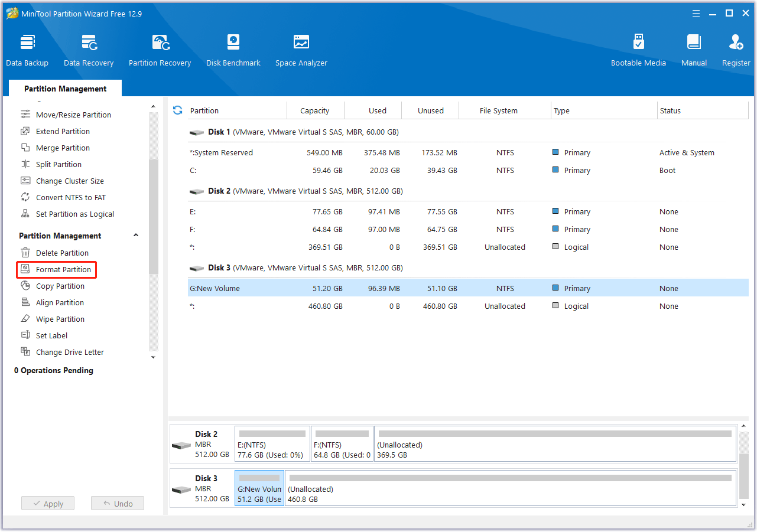The image size is (757, 532).
Task: Click 460.8 GB unallocated block in disk map
Action: 511,488
